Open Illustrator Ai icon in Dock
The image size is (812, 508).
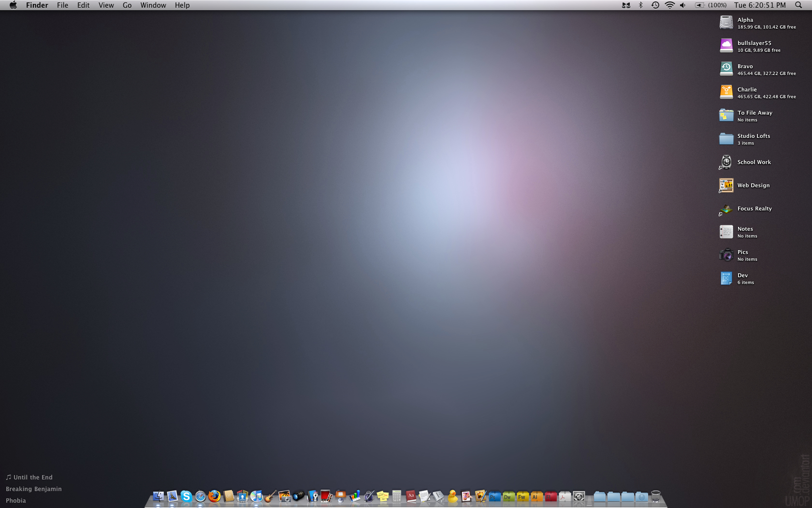pyautogui.click(x=536, y=496)
